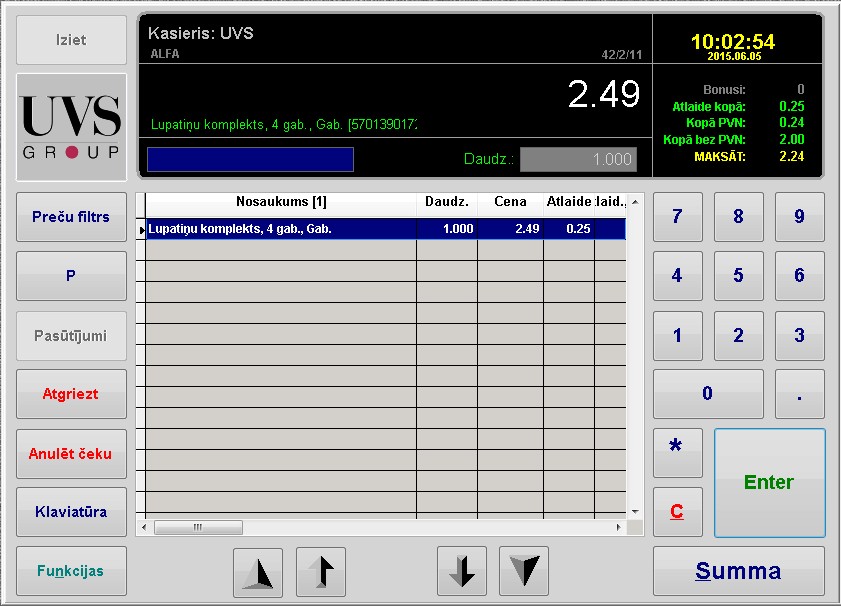The width and height of the screenshot is (841, 606).
Task: Open the Summa total button
Action: click(739, 571)
